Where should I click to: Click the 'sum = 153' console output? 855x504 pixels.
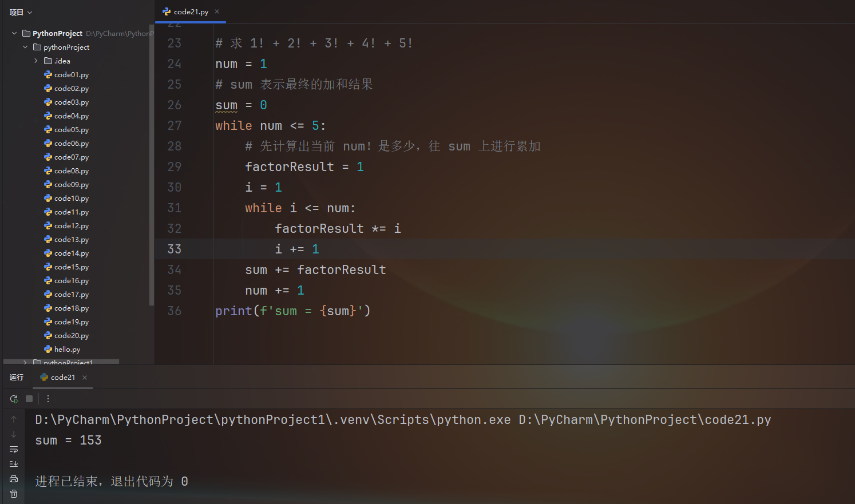(x=68, y=440)
